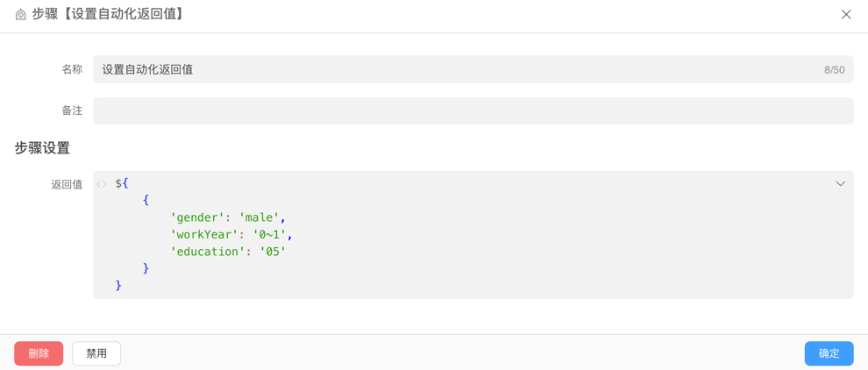868x370 pixels.
Task: Click the final closing brace in the code
Action: 118,285
